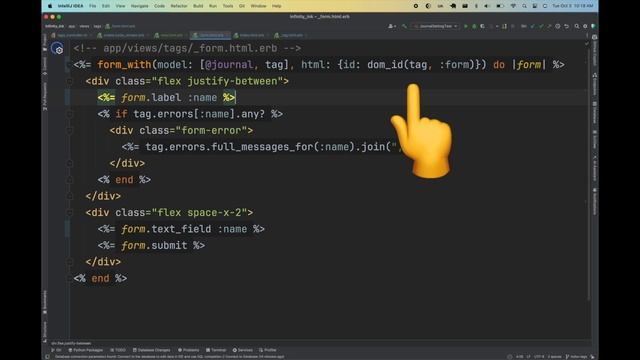Click the Debug bug icon in toolbar
640x360 pixels.
(474, 26)
